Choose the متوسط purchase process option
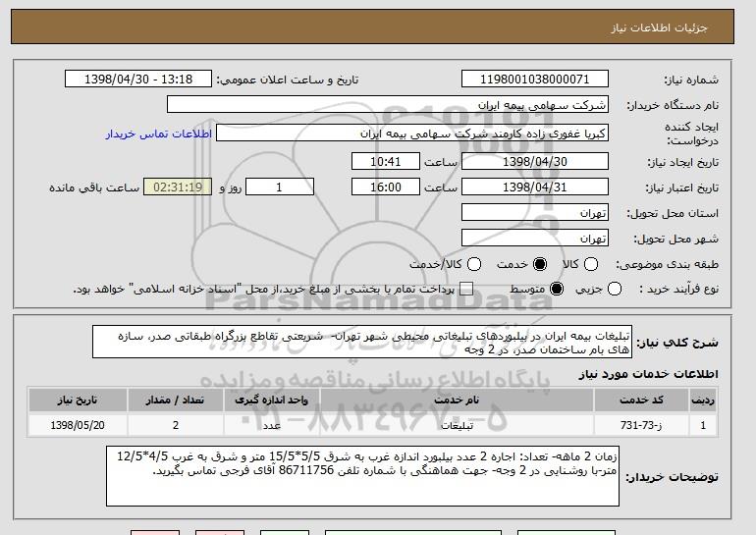Screen dimensions: 756x535 [557, 290]
